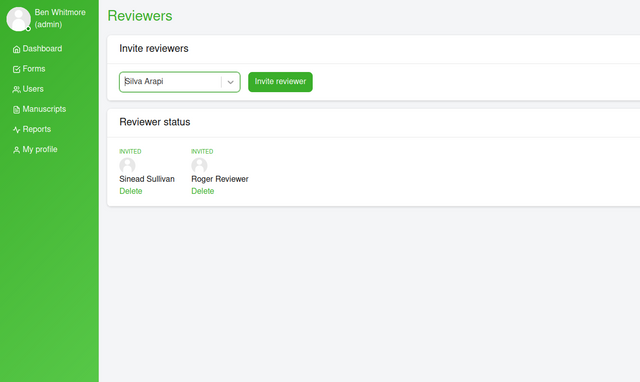Click the Ben Whitmore (admin) name

pos(60,18)
